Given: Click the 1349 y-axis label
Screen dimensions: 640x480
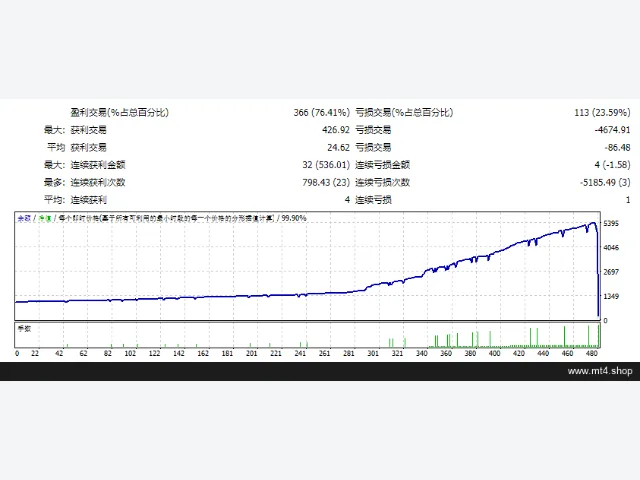Looking at the screenshot, I should (611, 297).
